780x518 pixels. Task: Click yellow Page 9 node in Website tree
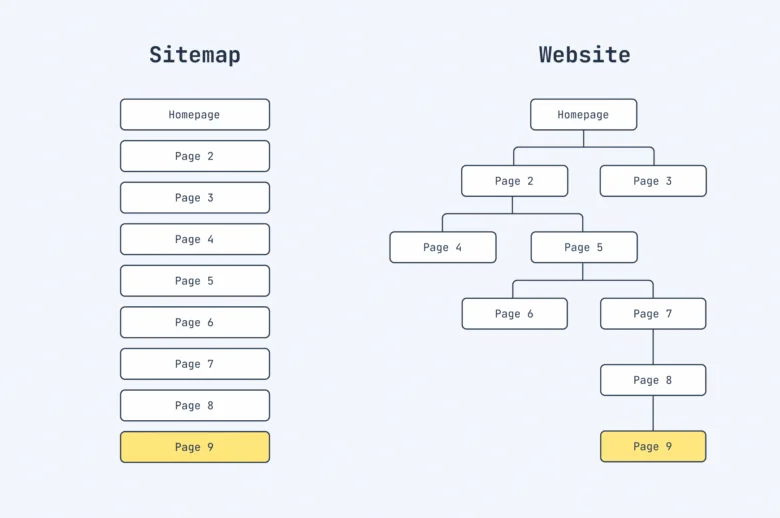tap(653, 446)
